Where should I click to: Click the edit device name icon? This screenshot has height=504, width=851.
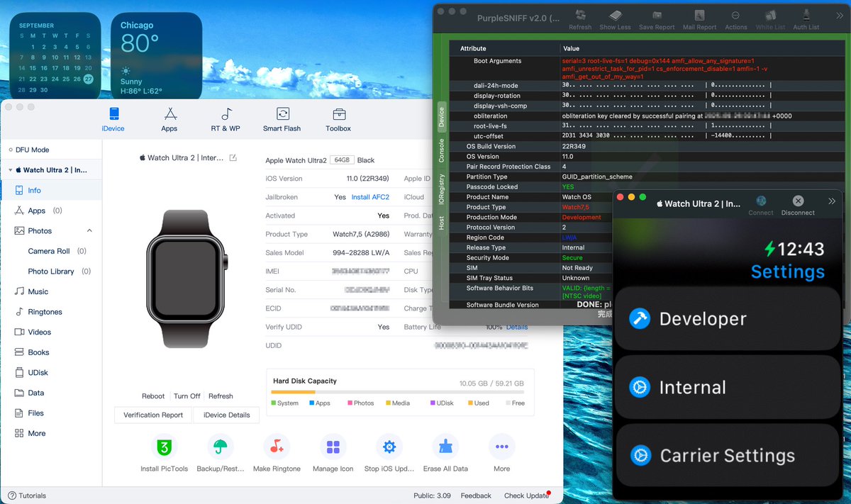[233, 157]
